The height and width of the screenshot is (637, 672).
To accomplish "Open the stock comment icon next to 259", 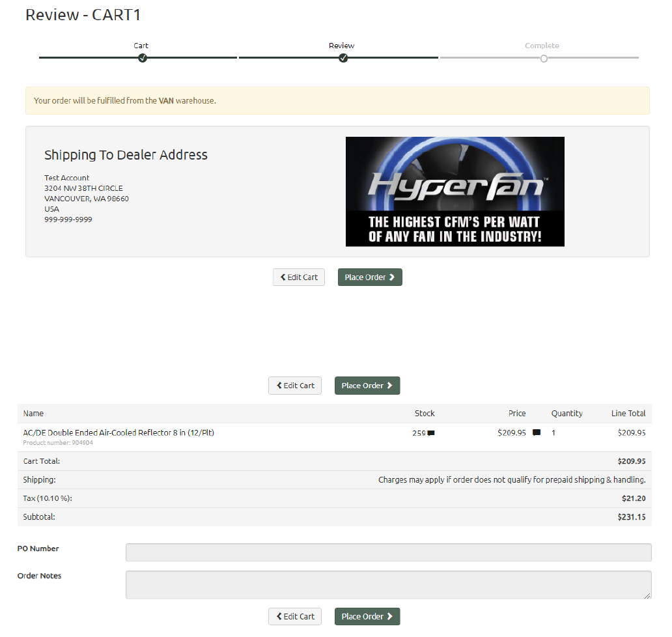I will (431, 433).
